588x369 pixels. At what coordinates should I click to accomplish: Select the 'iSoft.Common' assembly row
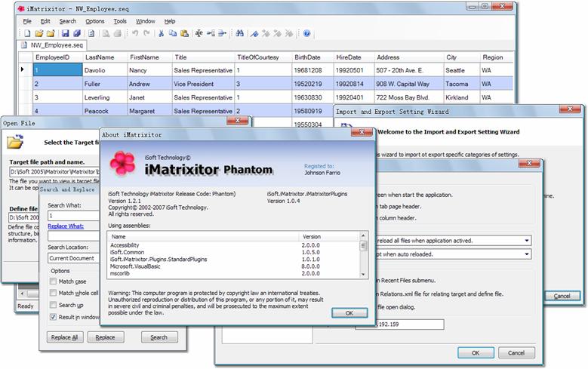[233, 252]
